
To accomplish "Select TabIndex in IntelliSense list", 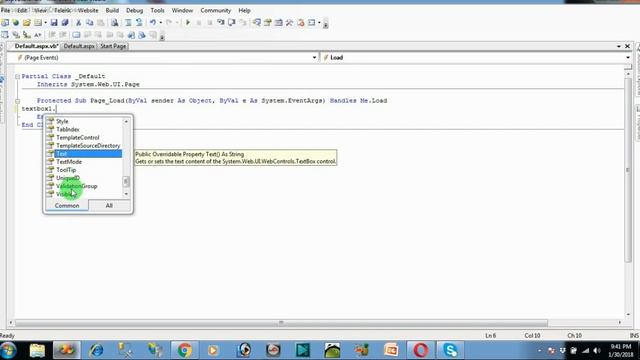I will coord(84,129).
